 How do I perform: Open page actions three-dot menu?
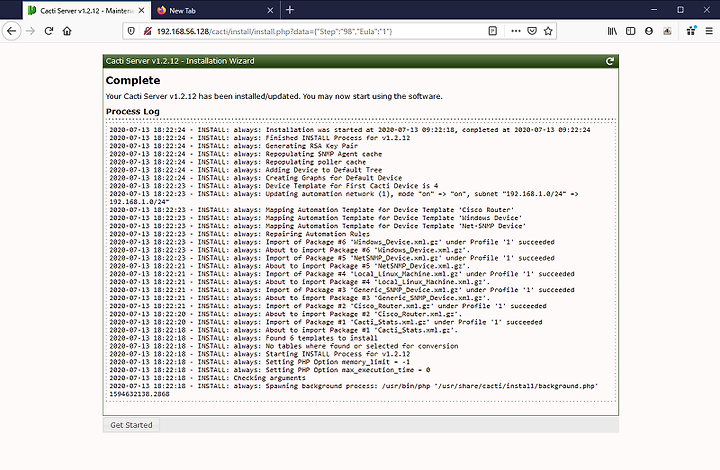pyautogui.click(x=516, y=31)
